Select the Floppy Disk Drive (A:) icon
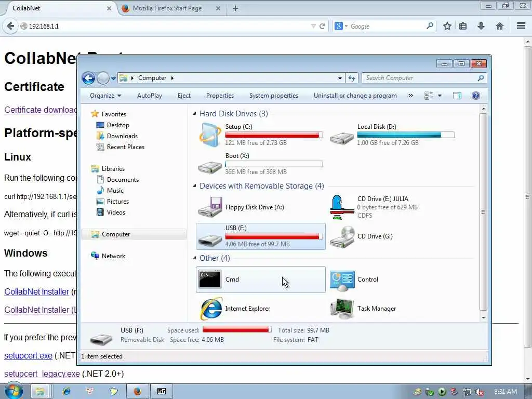This screenshot has width=532, height=399. click(x=210, y=207)
